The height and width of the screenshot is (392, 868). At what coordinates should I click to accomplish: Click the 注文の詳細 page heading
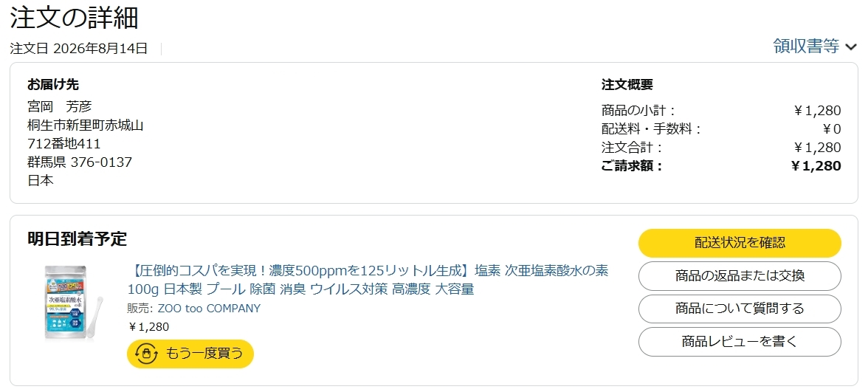tap(74, 17)
